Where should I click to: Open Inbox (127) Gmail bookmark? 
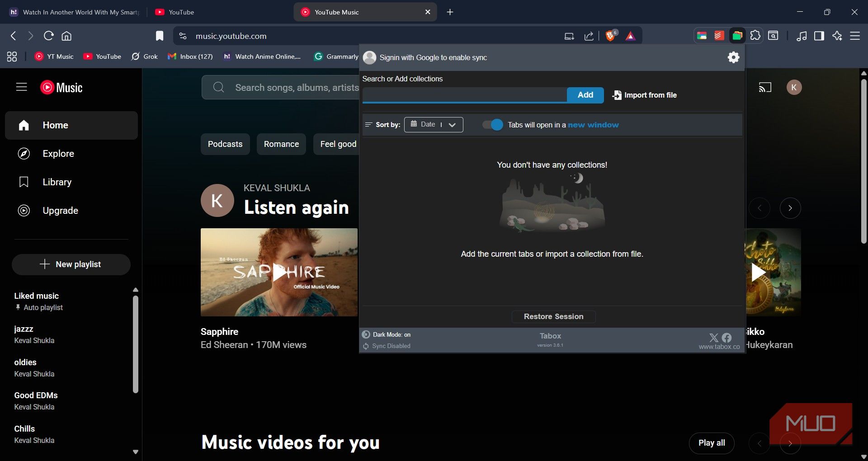pyautogui.click(x=190, y=56)
